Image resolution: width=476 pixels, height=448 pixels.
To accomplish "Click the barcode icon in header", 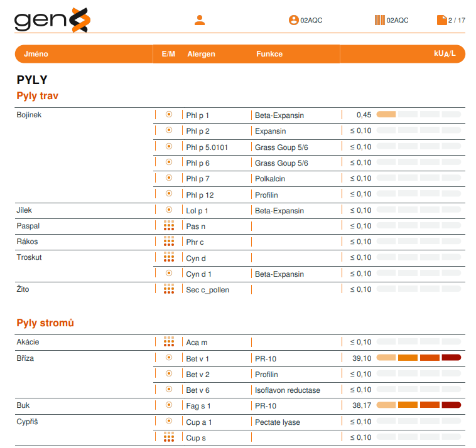I will [x=380, y=20].
